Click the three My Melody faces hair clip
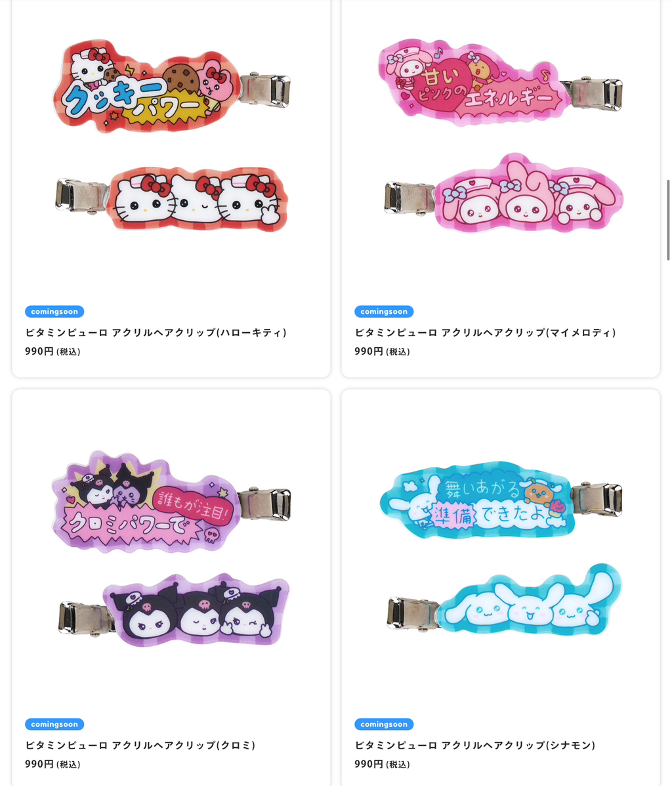Screen dimensions: 672x786 point(503,194)
